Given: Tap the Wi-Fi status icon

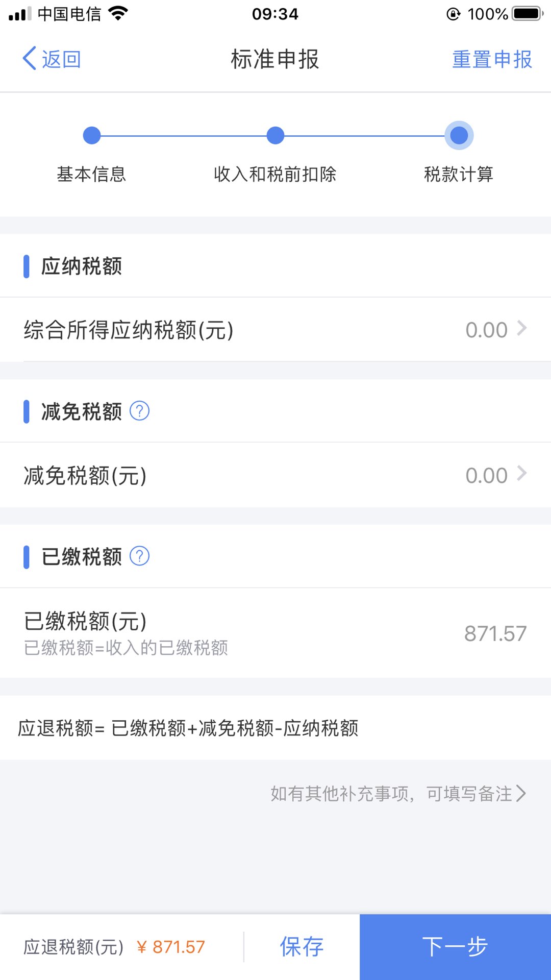Looking at the screenshot, I should click(x=118, y=14).
